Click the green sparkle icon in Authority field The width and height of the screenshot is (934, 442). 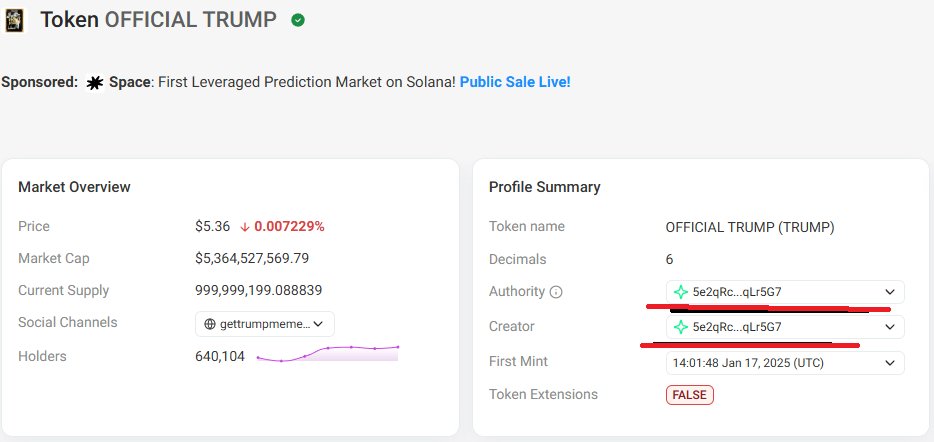coord(680,292)
